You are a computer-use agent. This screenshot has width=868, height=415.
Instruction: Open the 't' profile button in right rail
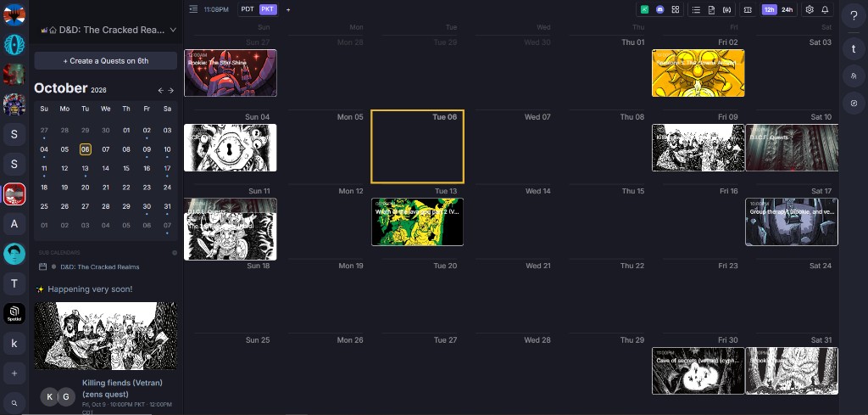click(x=854, y=48)
